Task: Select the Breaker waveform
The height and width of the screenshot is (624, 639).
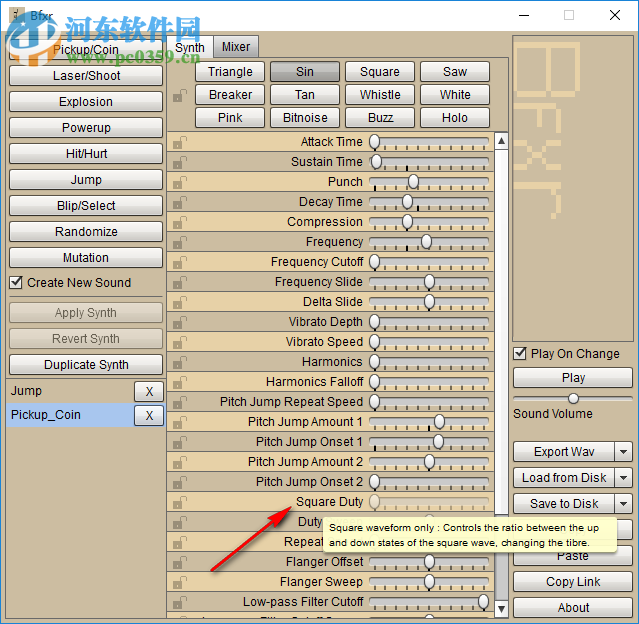Action: click(x=230, y=95)
